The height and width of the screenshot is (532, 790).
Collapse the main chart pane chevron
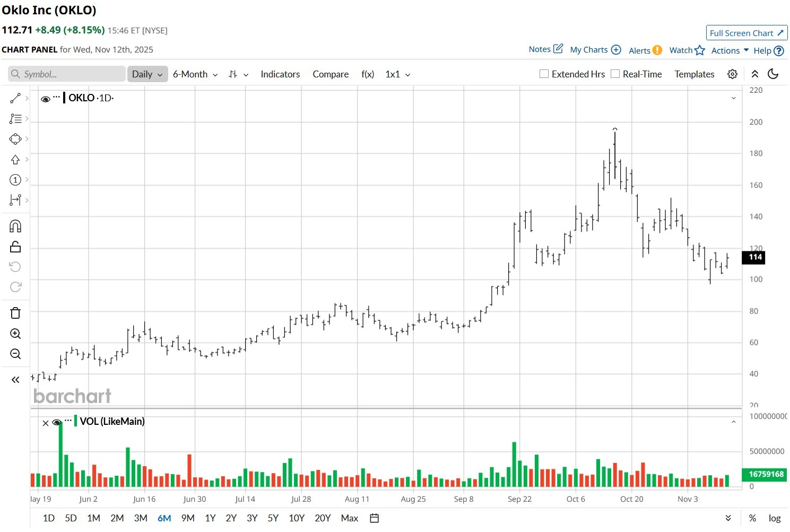click(x=734, y=98)
